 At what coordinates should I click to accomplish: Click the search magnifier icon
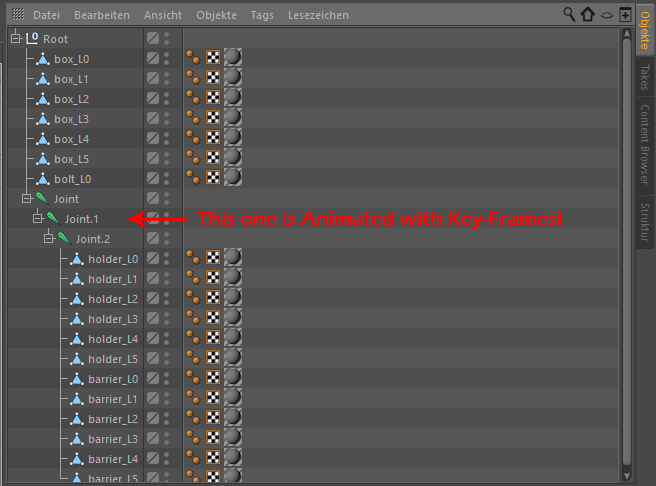(569, 14)
